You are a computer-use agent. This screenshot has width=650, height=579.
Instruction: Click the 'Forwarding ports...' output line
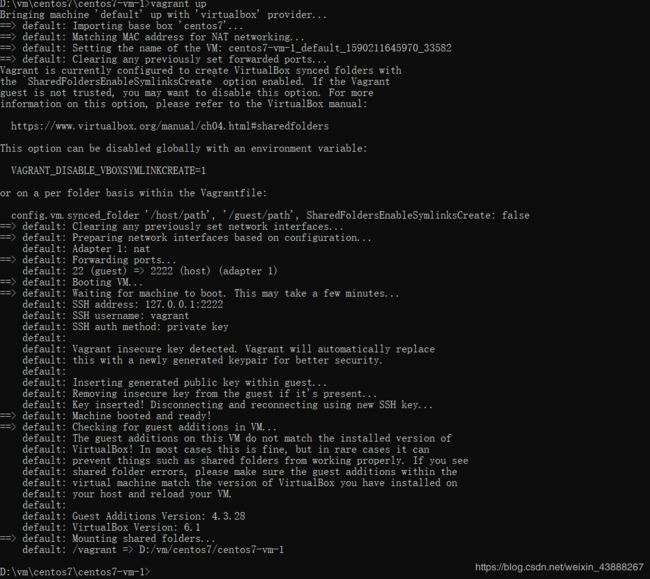[x=88, y=260]
